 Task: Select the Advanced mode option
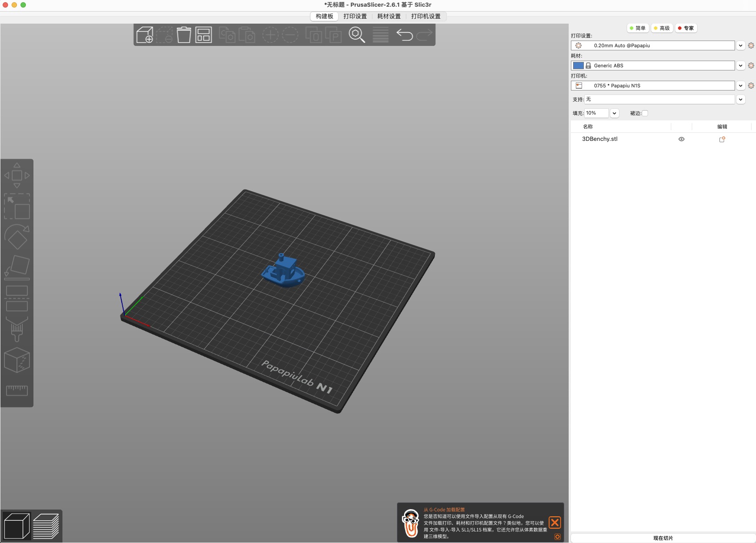click(661, 28)
